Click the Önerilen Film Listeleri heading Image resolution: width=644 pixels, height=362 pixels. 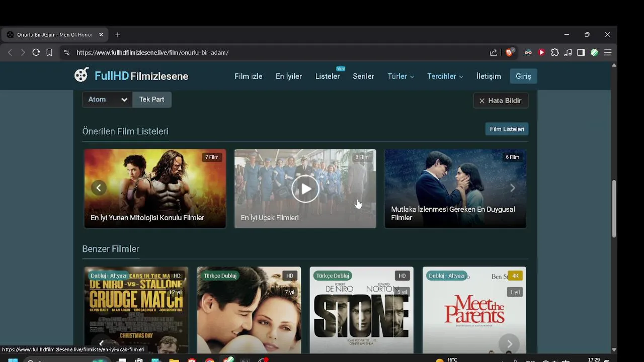125,131
